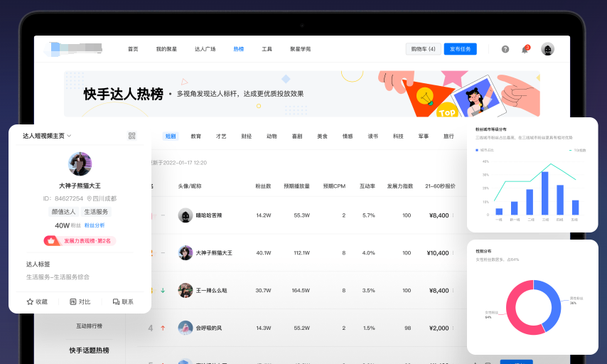Select the 才艺 category tab

tap(221, 136)
